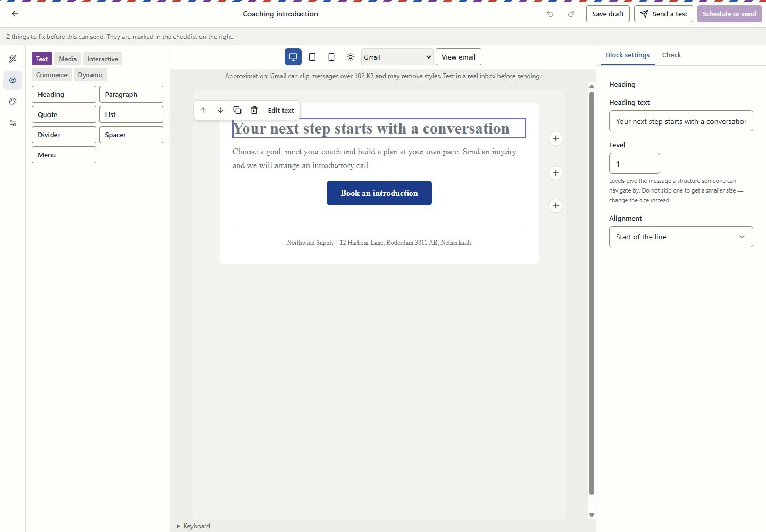The width and height of the screenshot is (766, 532).
Task: Open the Block settings tab
Action: pos(628,55)
